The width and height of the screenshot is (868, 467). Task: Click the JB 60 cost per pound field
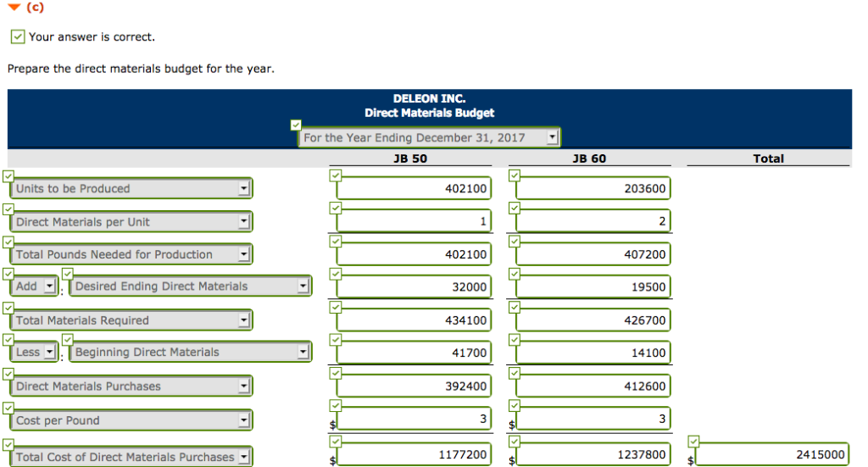(593, 419)
